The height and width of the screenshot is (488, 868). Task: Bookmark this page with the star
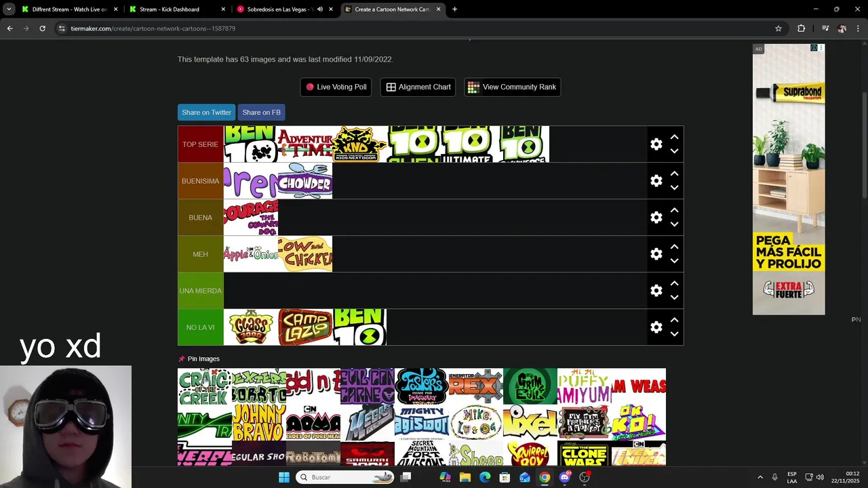pos(778,28)
